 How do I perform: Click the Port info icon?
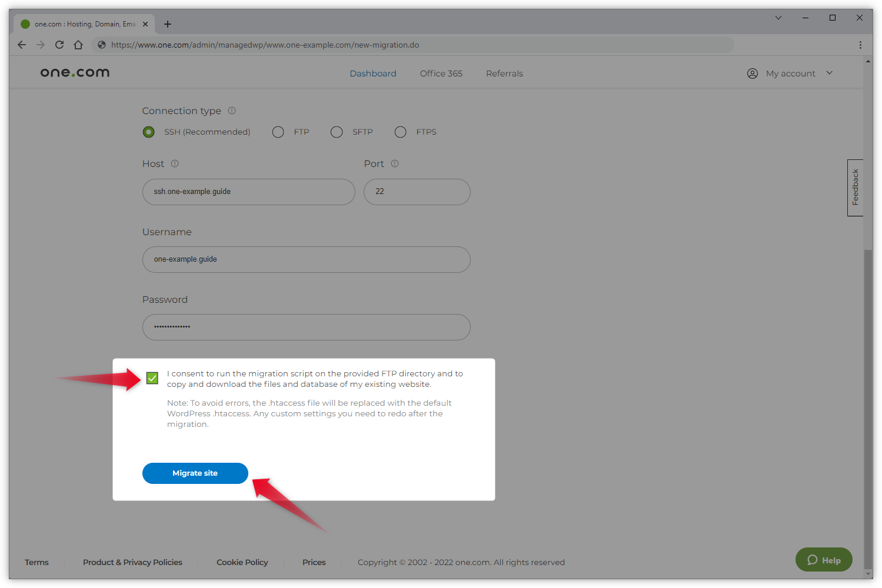click(x=395, y=163)
